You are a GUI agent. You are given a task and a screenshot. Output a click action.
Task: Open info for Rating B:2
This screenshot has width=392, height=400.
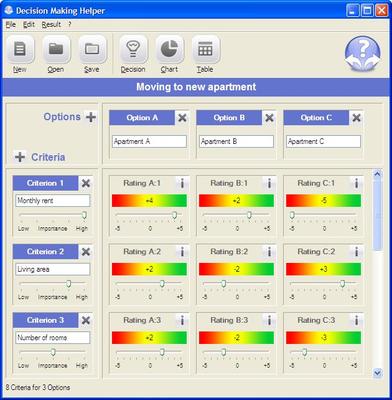pyautogui.click(x=269, y=252)
